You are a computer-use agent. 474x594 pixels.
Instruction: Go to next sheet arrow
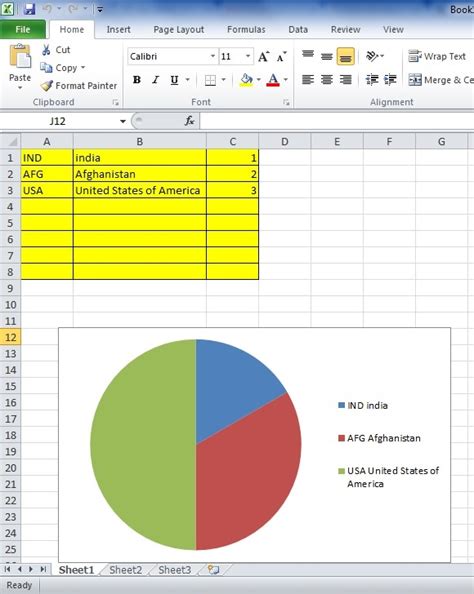[x=31, y=569]
